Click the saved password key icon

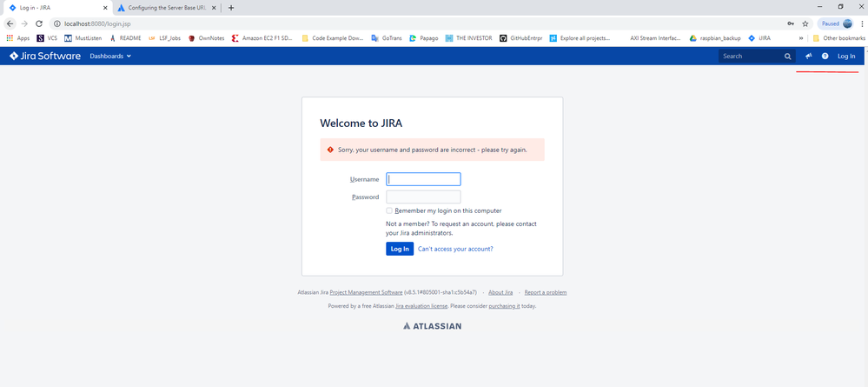point(790,23)
